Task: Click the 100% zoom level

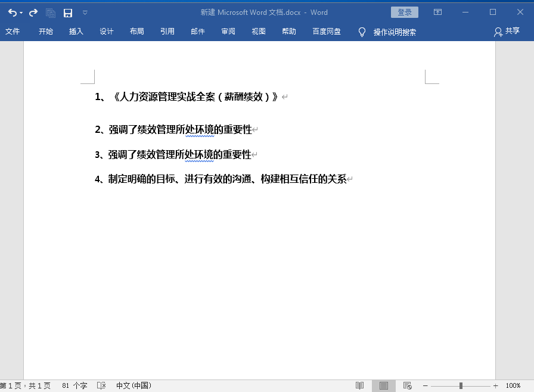Action: [x=513, y=385]
